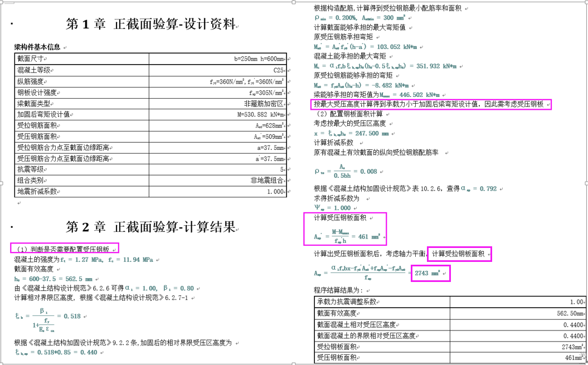Image resolution: width=588 pixels, height=365 pixels.
Task: Click the line '(1) 判断是否需要配置受压钢板'
Action: pos(62,249)
